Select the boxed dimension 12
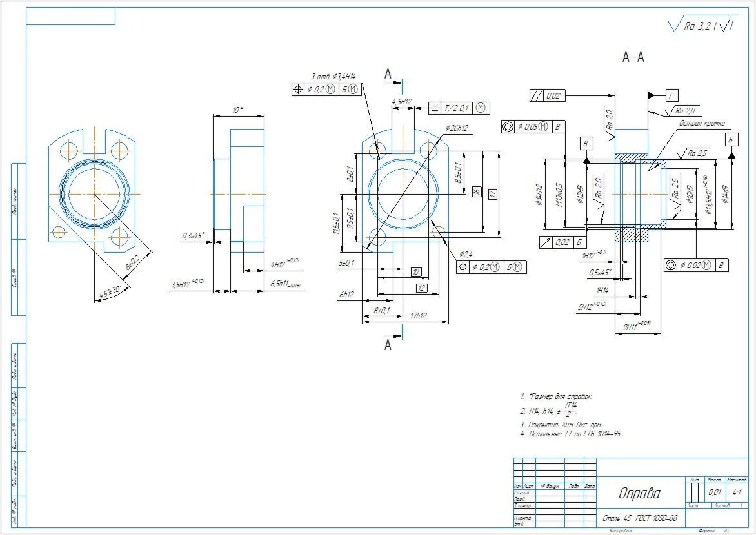Image resolution: width=756 pixels, height=535 pixels. (x=421, y=287)
